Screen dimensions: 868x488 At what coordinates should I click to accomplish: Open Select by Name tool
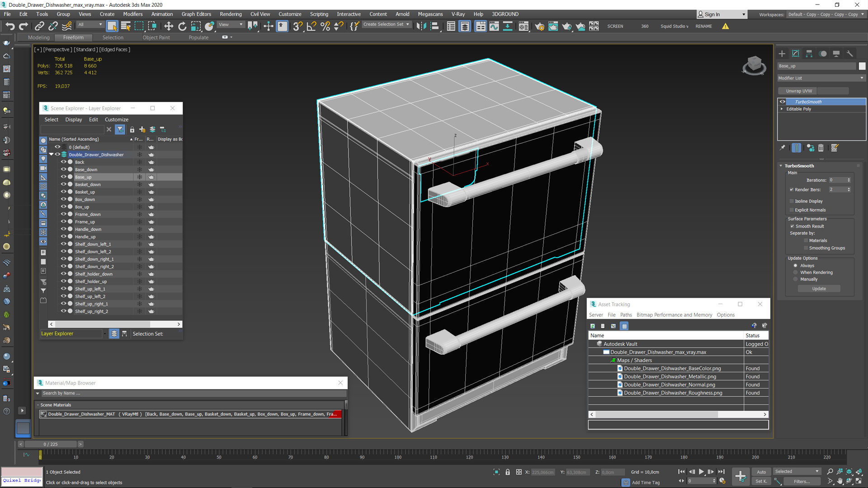click(x=126, y=26)
